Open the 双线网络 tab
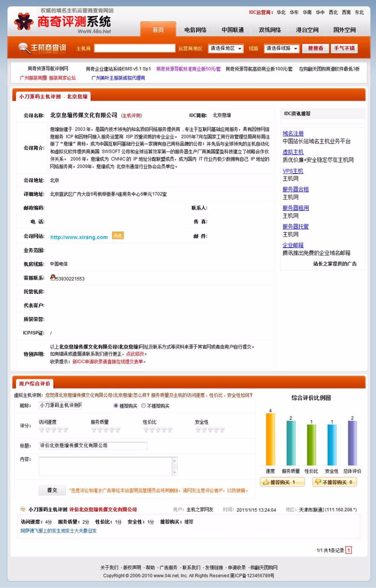The width and height of the screenshot is (376, 588). [270, 30]
